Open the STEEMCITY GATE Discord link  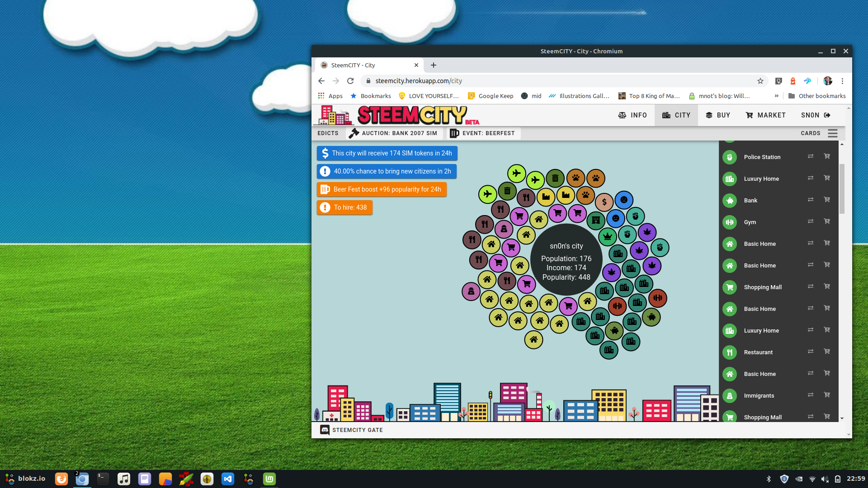[x=351, y=430]
